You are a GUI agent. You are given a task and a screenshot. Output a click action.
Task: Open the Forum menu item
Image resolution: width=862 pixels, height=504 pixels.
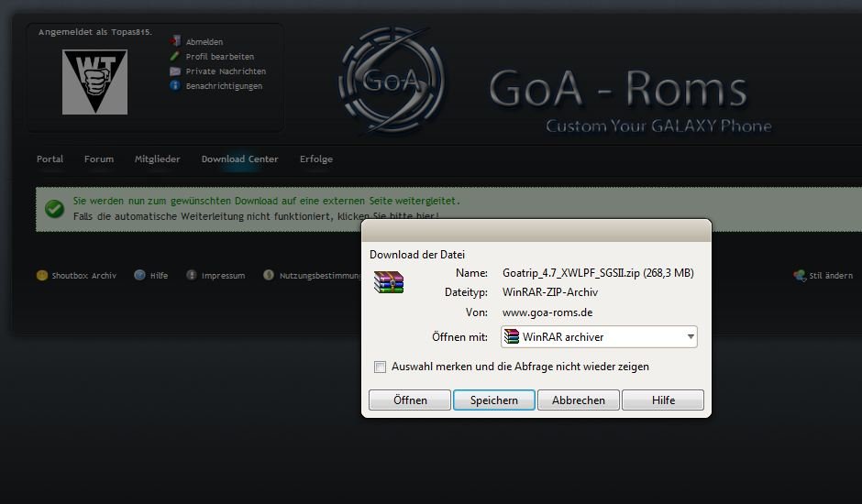(99, 159)
